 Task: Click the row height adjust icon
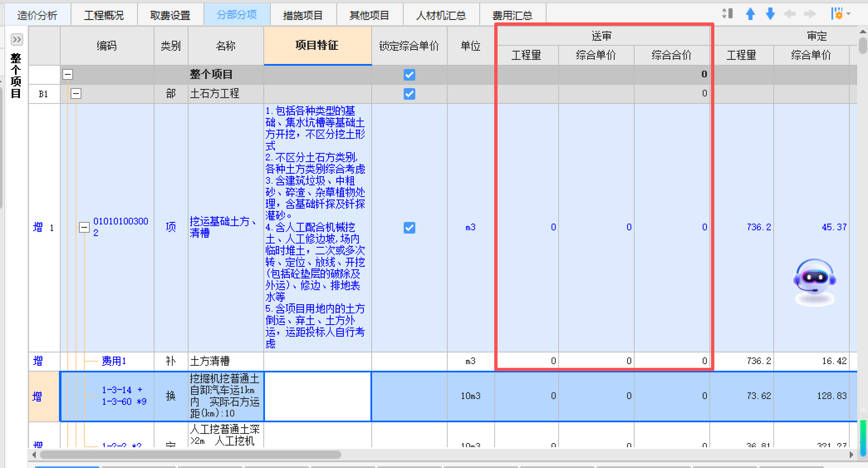pos(727,14)
